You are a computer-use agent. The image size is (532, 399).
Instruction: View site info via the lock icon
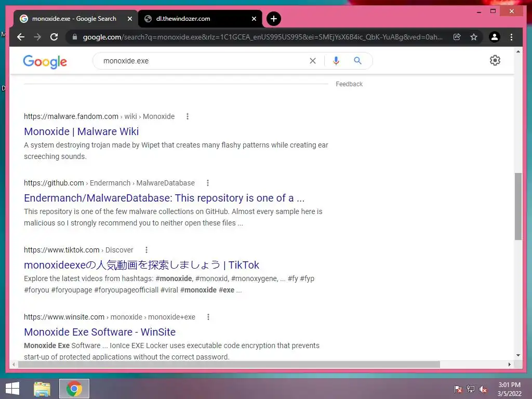tap(75, 37)
